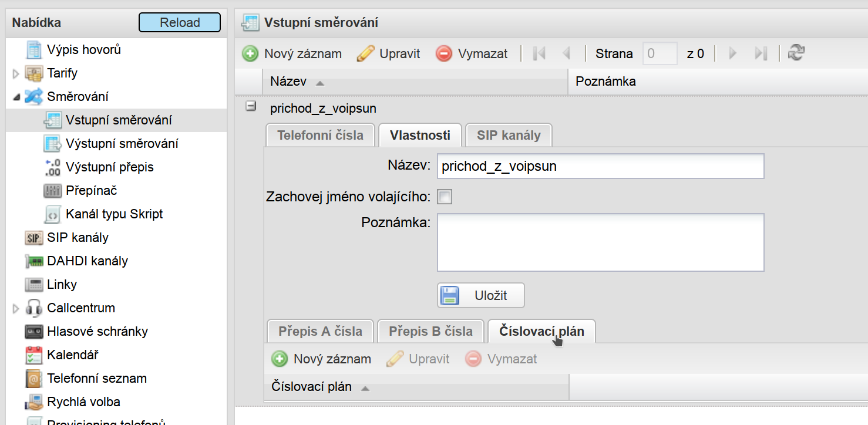Image resolution: width=868 pixels, height=425 pixels.
Task: Click the Reload button
Action: tap(180, 22)
